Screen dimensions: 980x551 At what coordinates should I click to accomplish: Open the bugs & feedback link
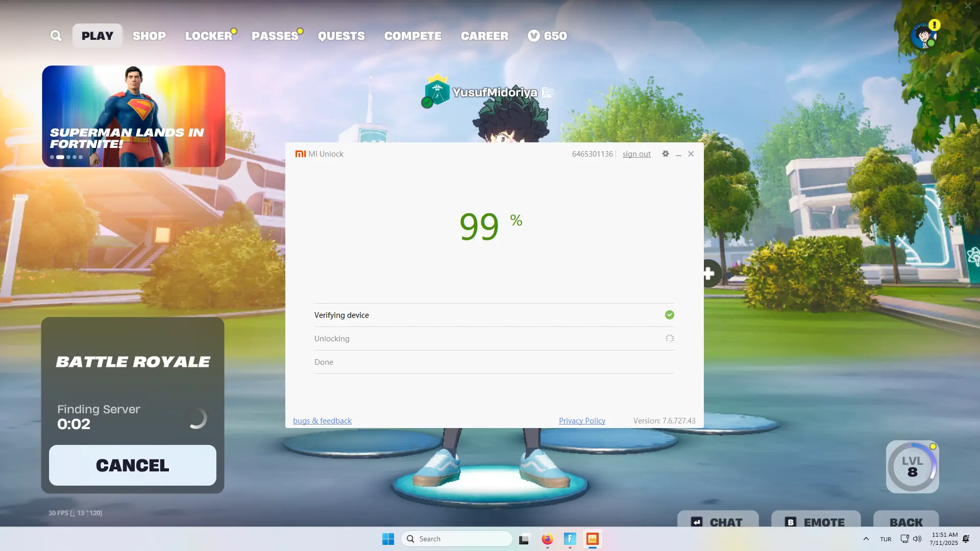click(x=322, y=421)
